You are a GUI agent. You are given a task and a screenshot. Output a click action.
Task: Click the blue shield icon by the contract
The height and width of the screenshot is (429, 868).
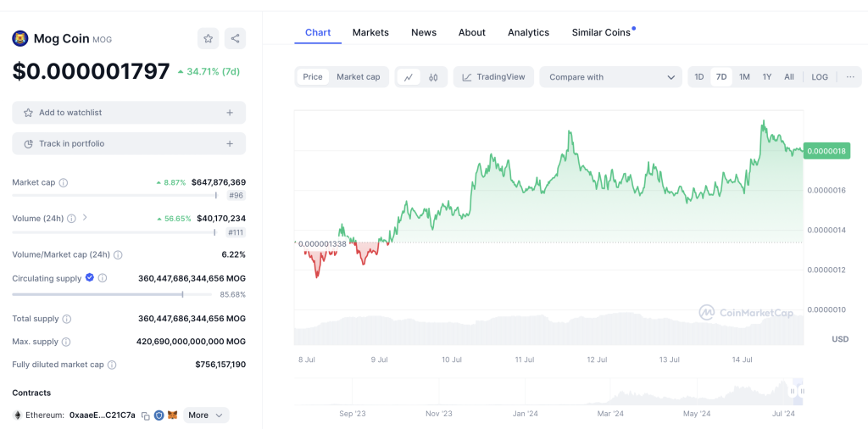[x=159, y=415]
